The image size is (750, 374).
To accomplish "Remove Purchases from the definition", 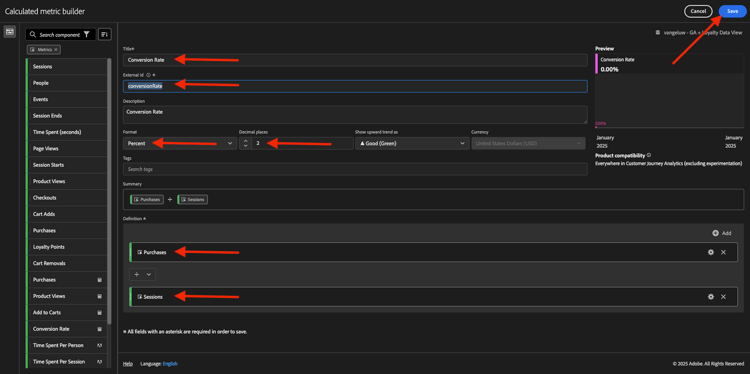I will (723, 252).
